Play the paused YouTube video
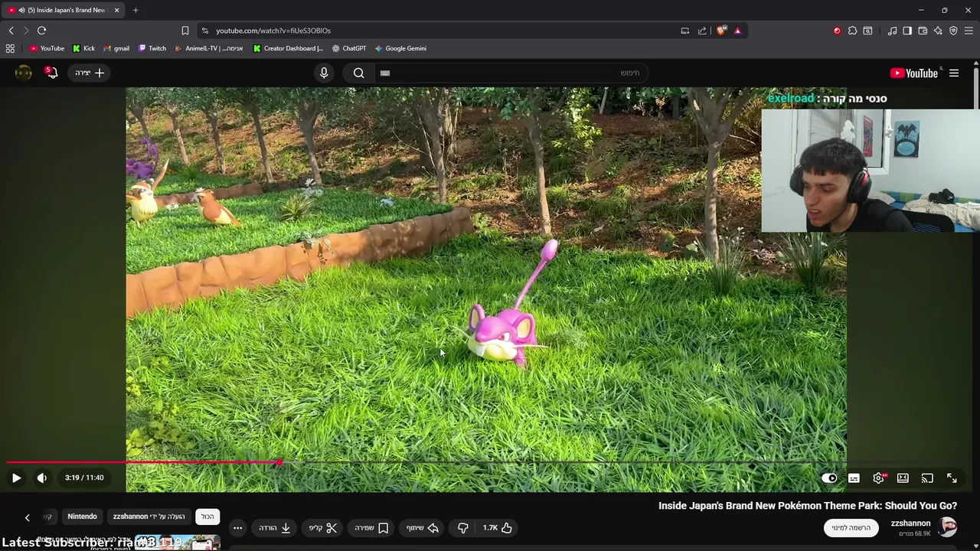Viewport: 980px width, 551px height. pyautogui.click(x=16, y=478)
